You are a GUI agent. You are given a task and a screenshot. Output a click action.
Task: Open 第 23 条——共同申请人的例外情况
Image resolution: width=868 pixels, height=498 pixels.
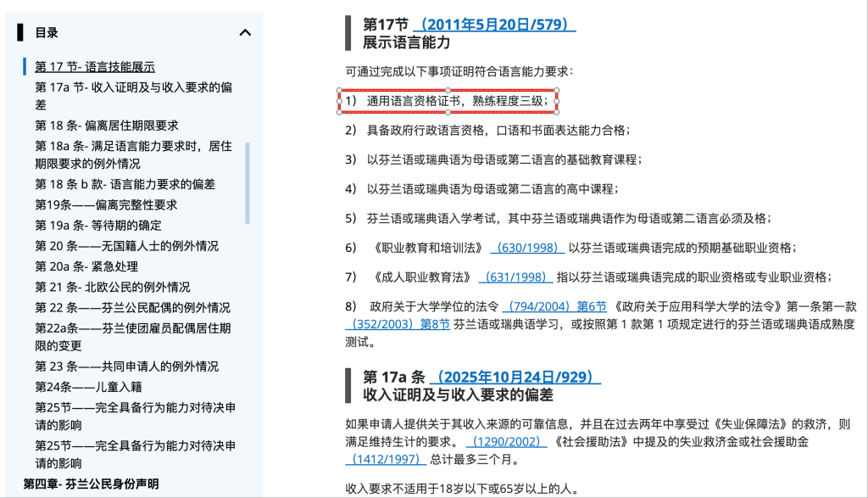tap(126, 367)
